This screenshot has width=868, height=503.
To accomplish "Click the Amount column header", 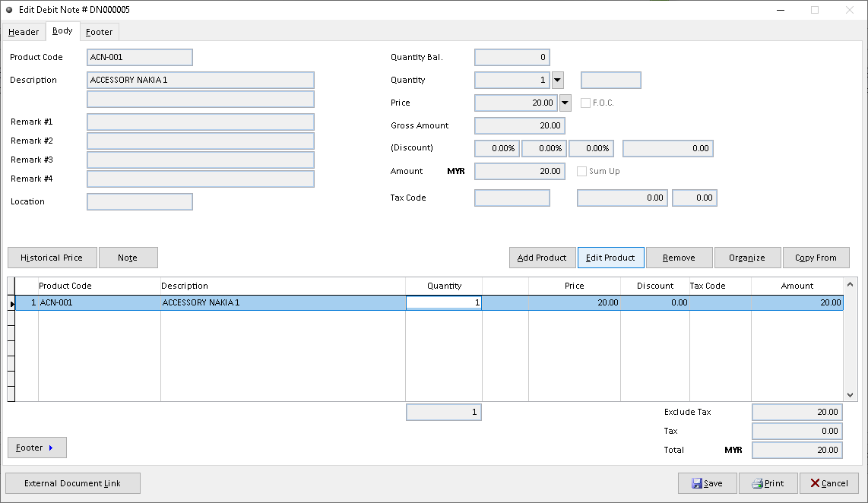I will coord(797,286).
